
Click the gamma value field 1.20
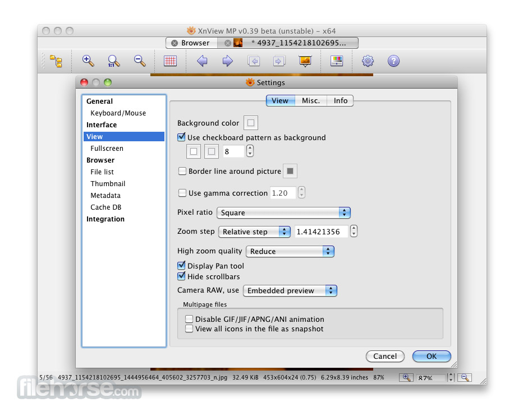tap(283, 193)
